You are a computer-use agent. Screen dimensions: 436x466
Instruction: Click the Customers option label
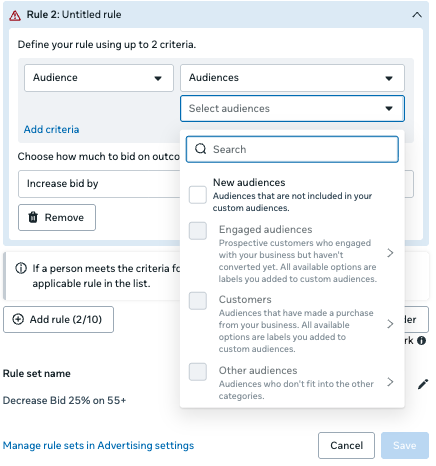pyautogui.click(x=245, y=300)
